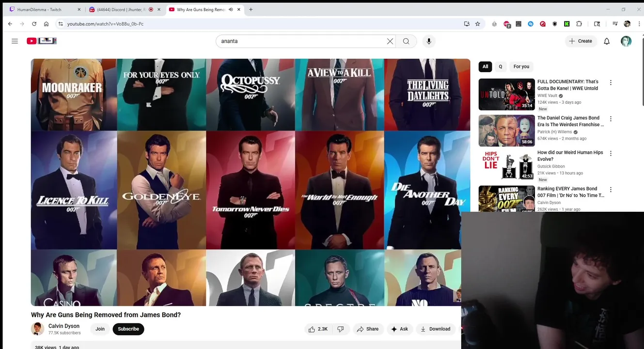Open the YouTube hamburger guide menu
Viewport: 644px width, 349px height.
click(x=15, y=41)
